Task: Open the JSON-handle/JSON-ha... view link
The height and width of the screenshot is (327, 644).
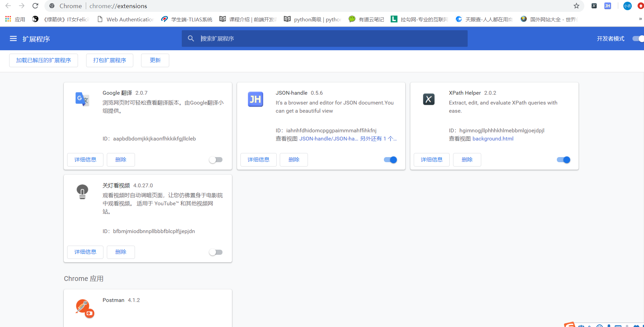Action: 329,139
